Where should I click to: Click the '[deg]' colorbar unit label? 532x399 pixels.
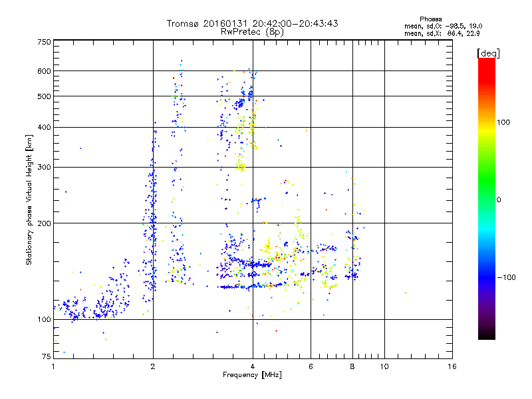click(x=489, y=53)
